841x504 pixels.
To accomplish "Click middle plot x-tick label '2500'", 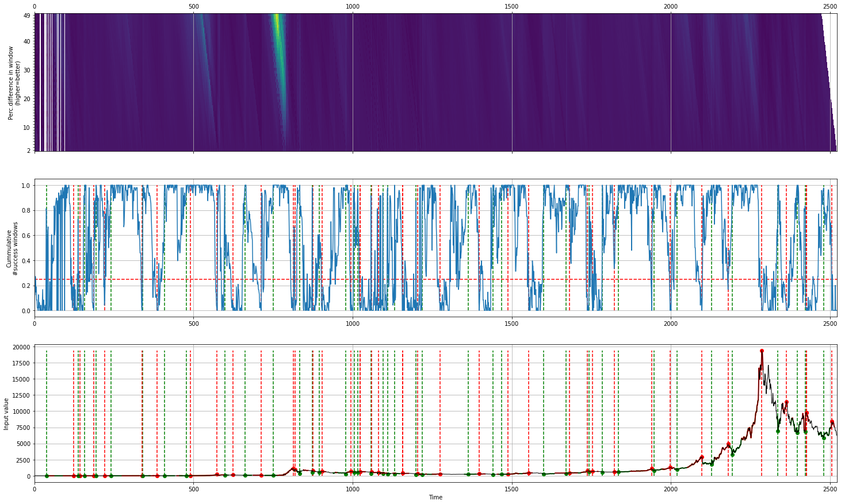I will pos(829,324).
